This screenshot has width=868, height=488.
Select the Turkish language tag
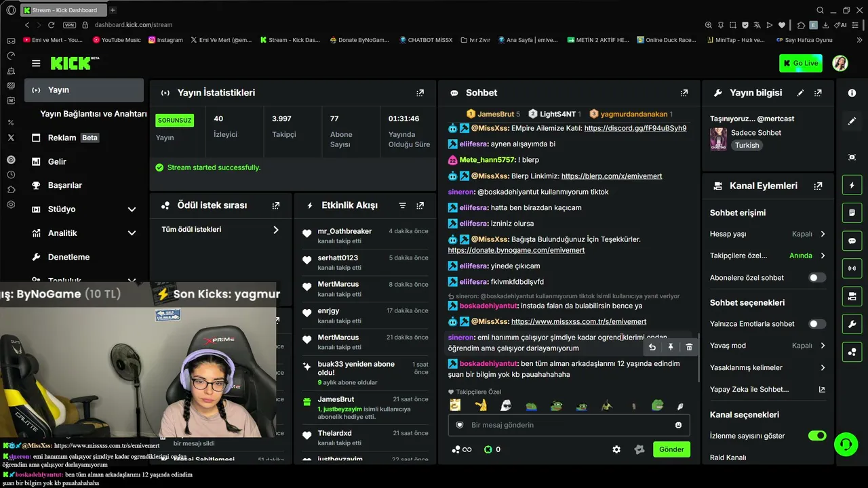point(747,145)
